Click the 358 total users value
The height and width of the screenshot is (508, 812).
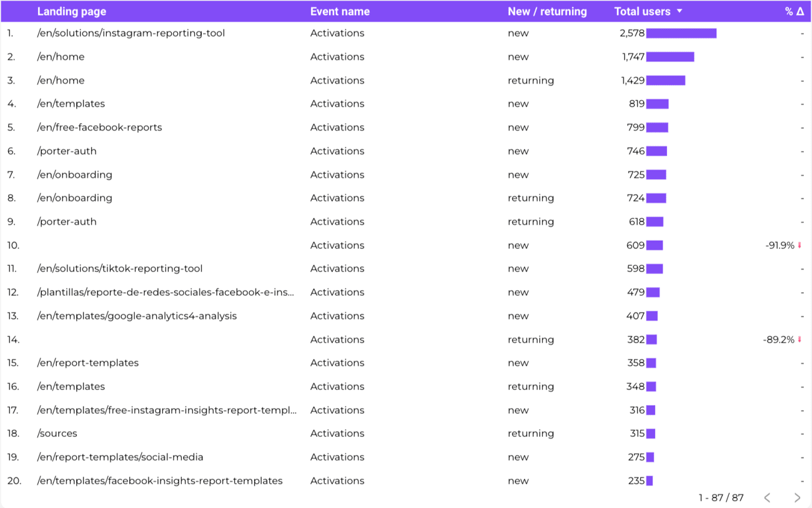tap(636, 363)
